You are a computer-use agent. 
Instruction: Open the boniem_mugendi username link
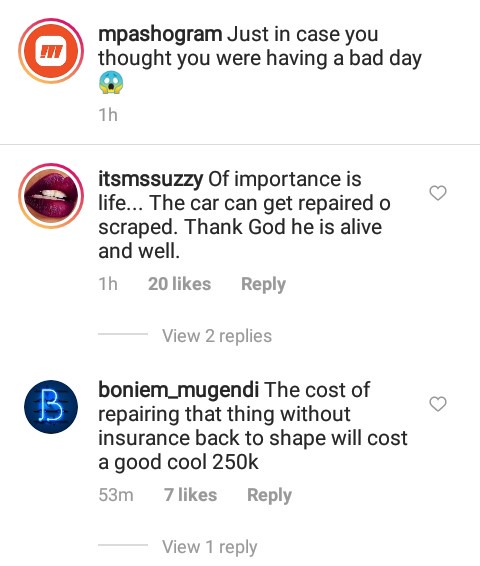pos(178,390)
